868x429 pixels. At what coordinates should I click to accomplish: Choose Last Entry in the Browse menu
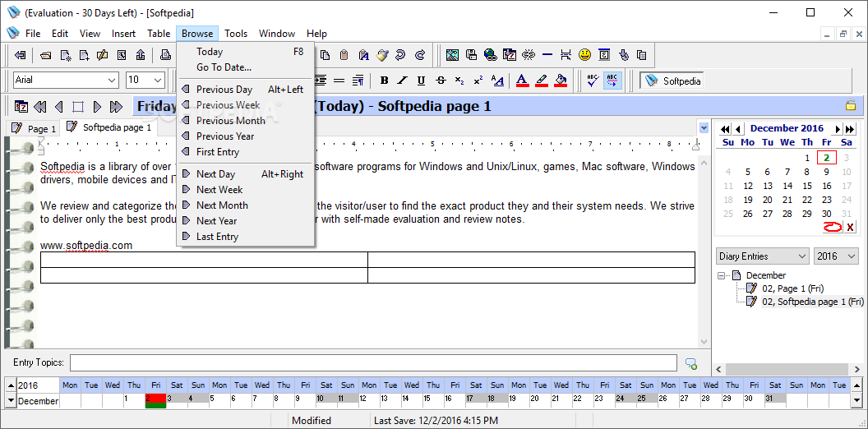point(246,237)
